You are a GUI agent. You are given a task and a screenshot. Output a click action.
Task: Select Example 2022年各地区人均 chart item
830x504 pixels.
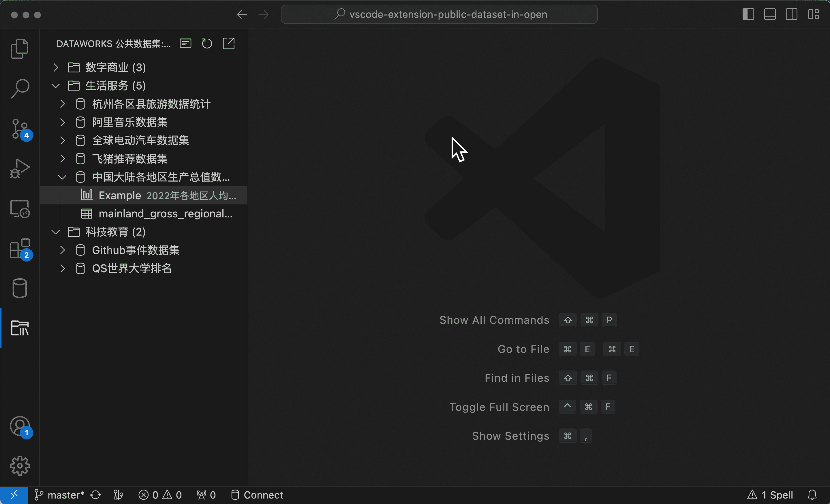144,195
